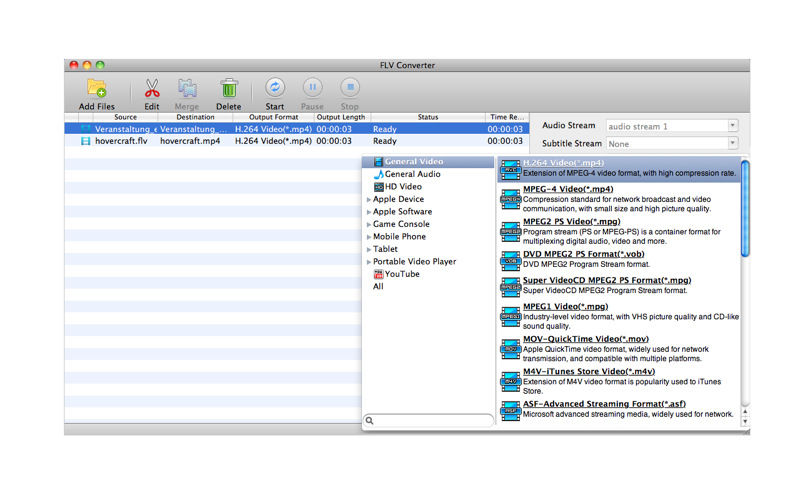The width and height of the screenshot is (800, 500).
Task: Click the Delete trash can icon
Action: click(x=229, y=89)
